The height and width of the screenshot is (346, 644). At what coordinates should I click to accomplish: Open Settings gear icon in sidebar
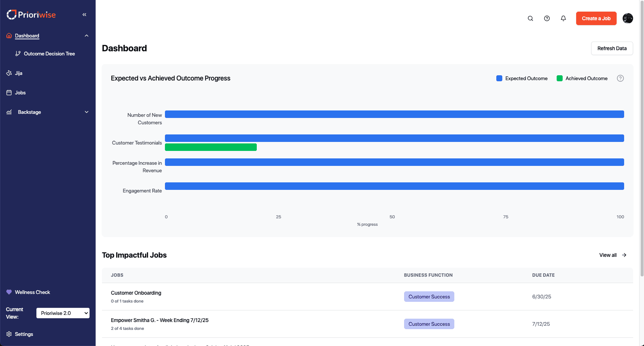(9, 334)
